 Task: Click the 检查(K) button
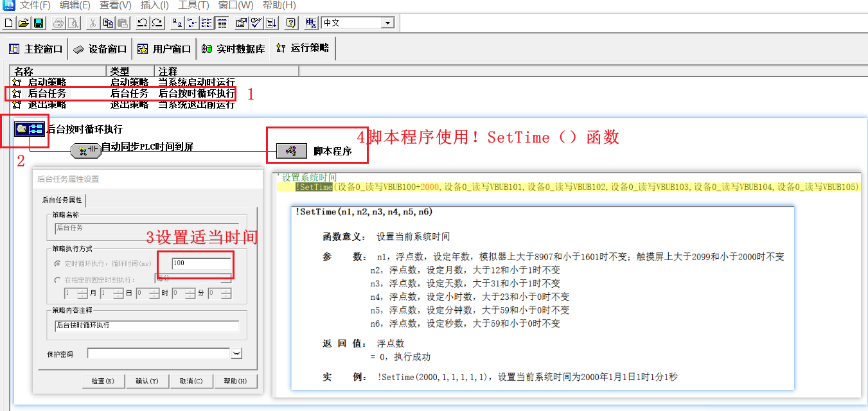(103, 381)
